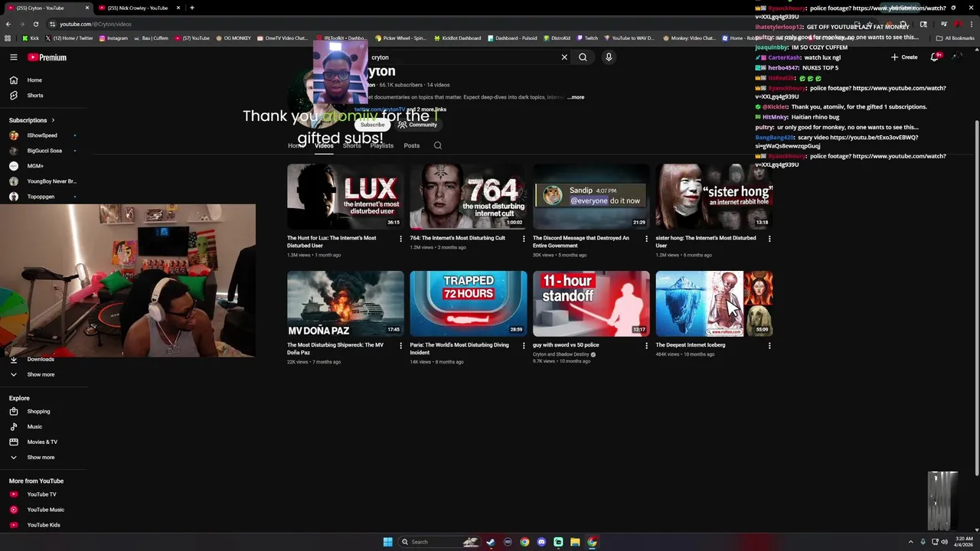
Task: Go to Home in the sidebar
Action: pyautogui.click(x=34, y=80)
